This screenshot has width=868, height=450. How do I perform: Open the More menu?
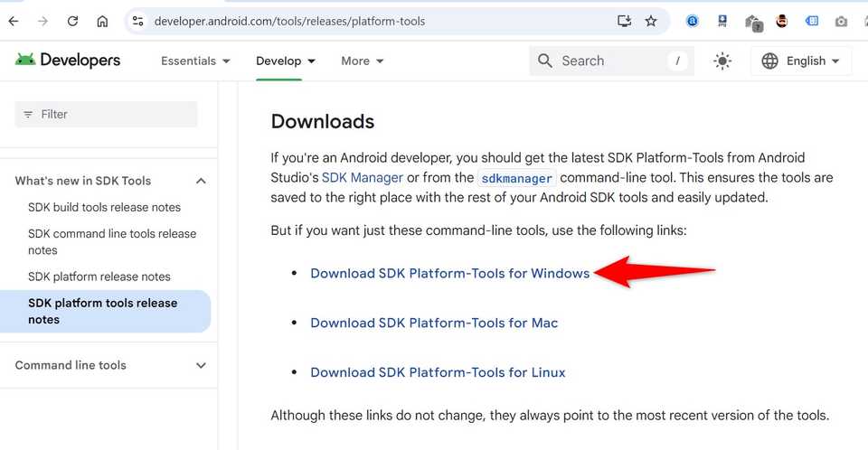click(363, 61)
